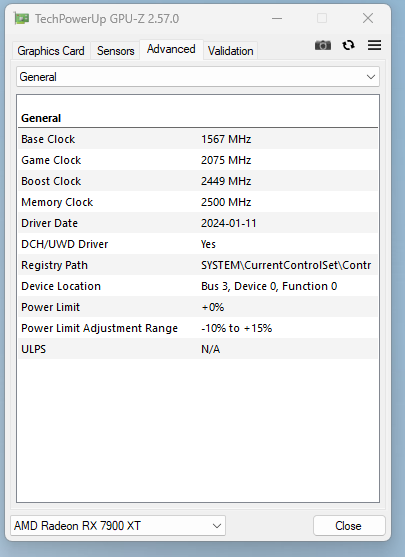Image resolution: width=405 pixels, height=557 pixels.
Task: Click the 2449 MHz value
Action: tap(226, 181)
